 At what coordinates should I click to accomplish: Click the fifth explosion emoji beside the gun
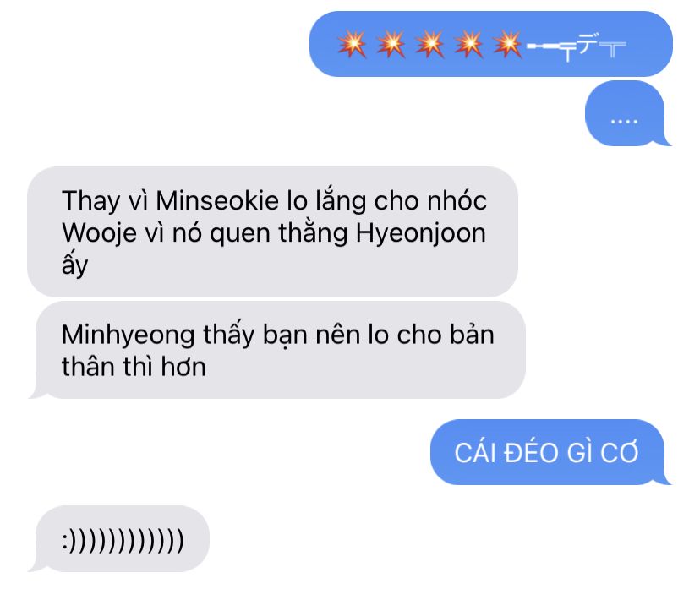click(507, 45)
